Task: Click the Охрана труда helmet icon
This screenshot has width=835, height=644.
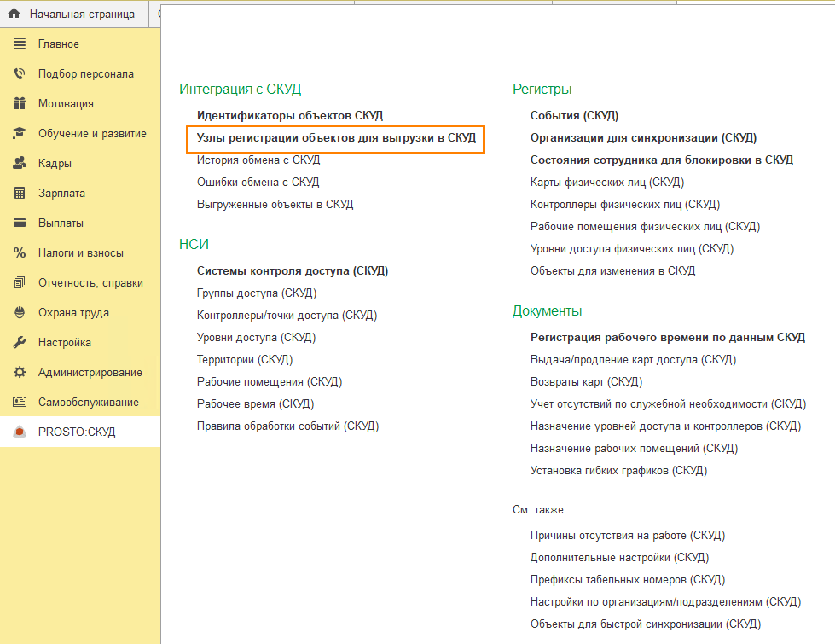Action: [x=20, y=313]
